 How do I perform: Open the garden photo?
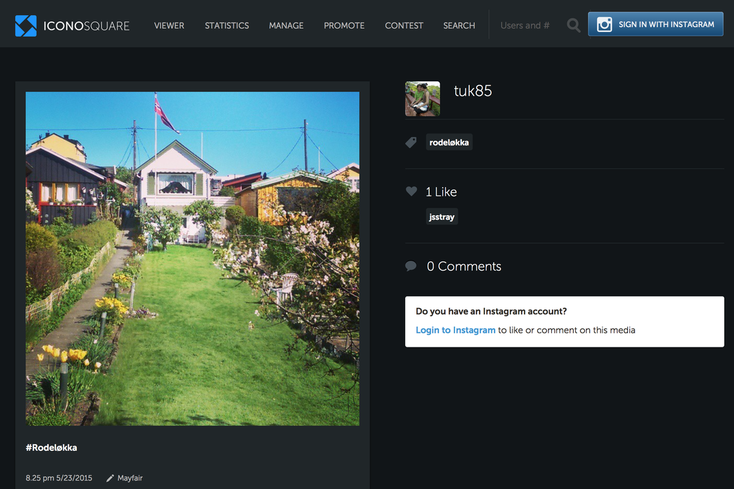(192, 259)
